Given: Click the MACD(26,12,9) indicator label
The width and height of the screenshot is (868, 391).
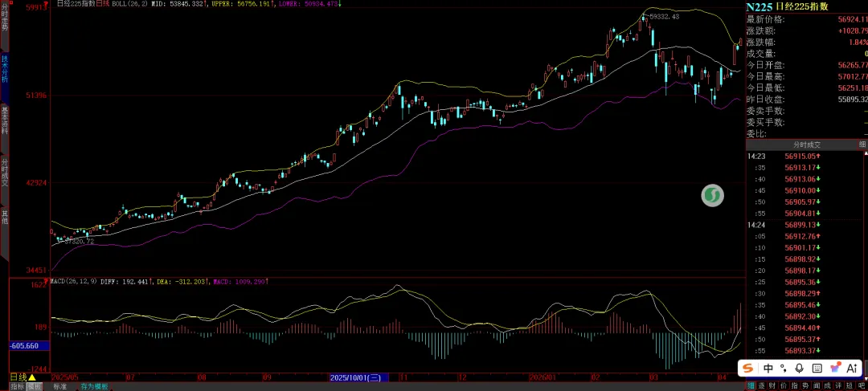Looking at the screenshot, I should pyautogui.click(x=74, y=282).
